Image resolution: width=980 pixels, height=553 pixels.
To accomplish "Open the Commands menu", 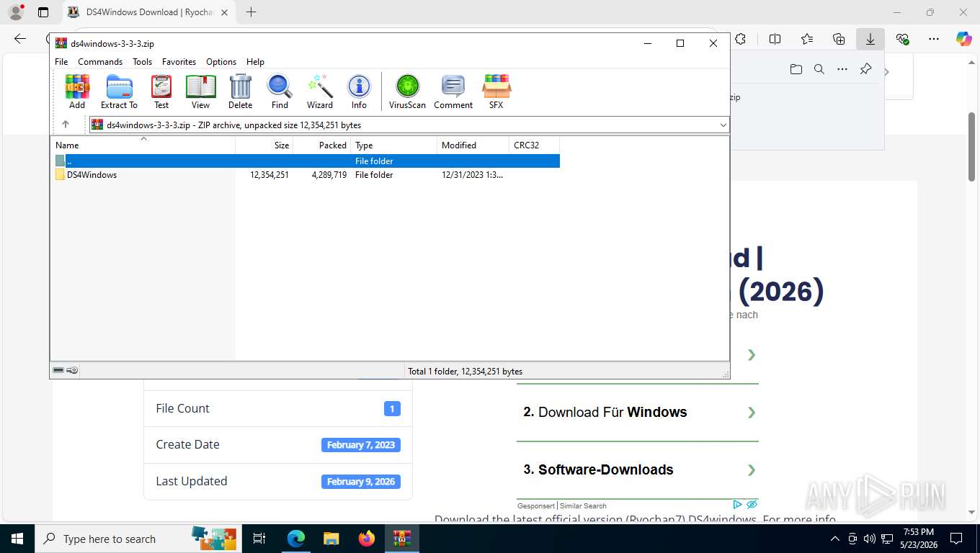I will pyautogui.click(x=100, y=62).
